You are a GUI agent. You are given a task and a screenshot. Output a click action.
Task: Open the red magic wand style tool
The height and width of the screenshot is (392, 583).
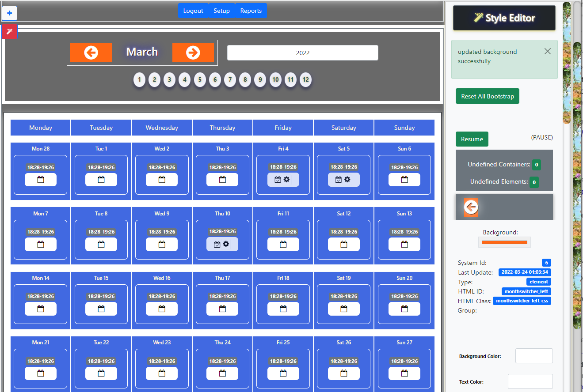pyautogui.click(x=10, y=32)
